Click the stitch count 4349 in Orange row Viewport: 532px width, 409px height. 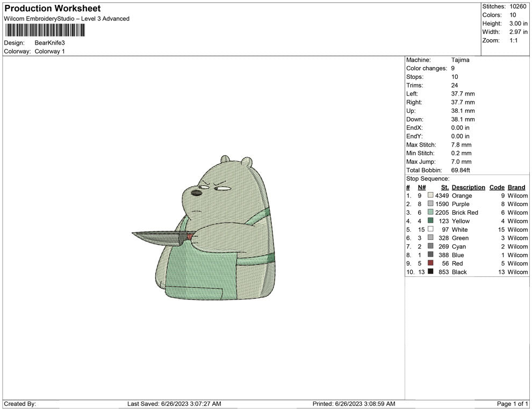[x=442, y=195]
